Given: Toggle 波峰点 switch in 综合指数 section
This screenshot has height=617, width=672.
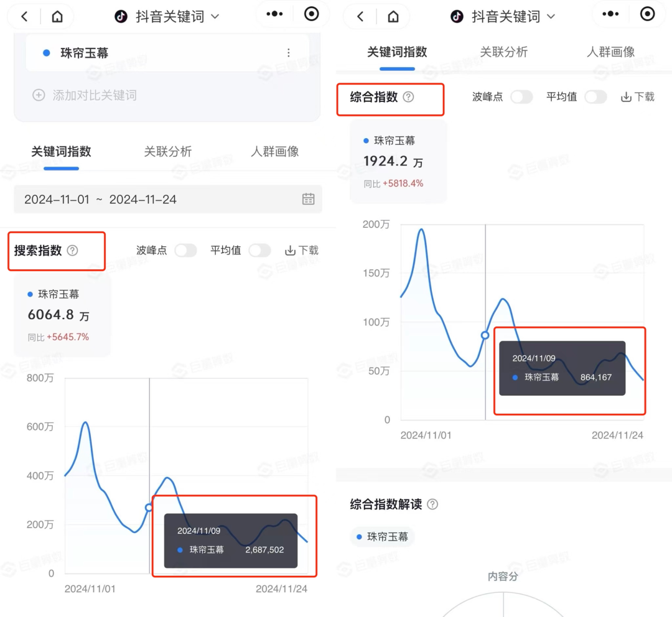Looking at the screenshot, I should pyautogui.click(x=521, y=97).
